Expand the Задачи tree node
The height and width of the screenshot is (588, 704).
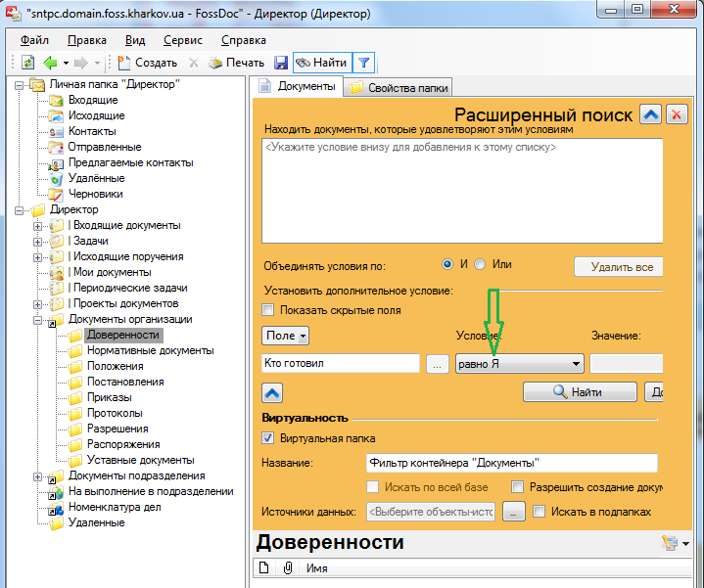click(x=38, y=242)
